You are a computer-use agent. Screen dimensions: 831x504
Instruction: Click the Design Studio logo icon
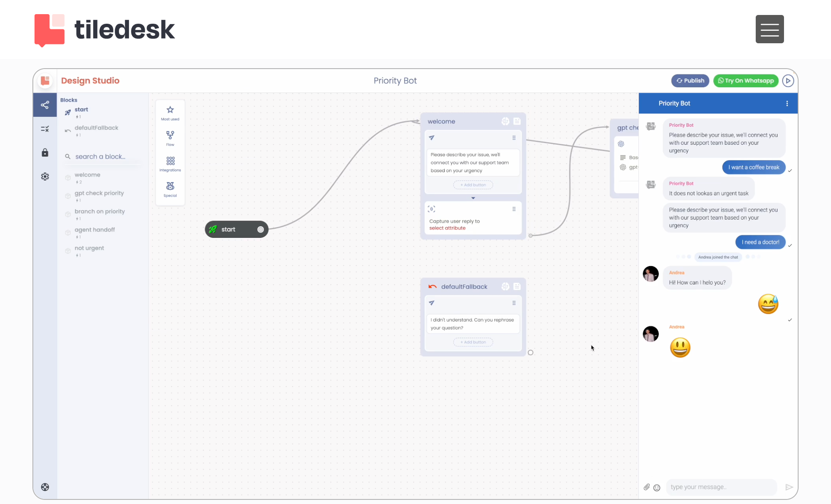[x=45, y=81]
